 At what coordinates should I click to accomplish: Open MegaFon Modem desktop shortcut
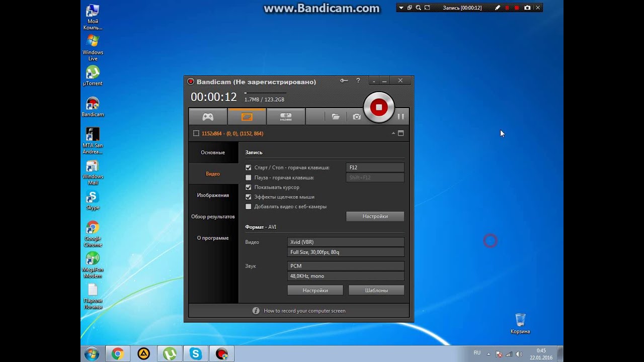pos(93,265)
